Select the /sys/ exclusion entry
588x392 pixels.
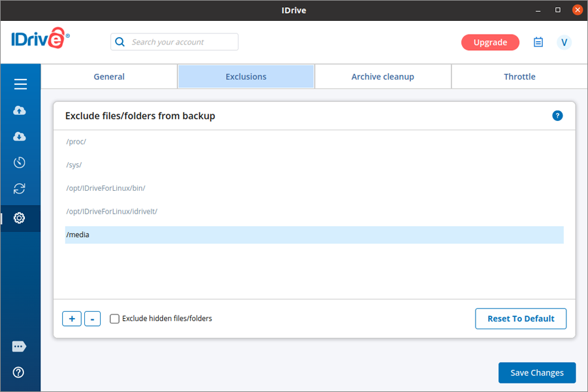74,165
